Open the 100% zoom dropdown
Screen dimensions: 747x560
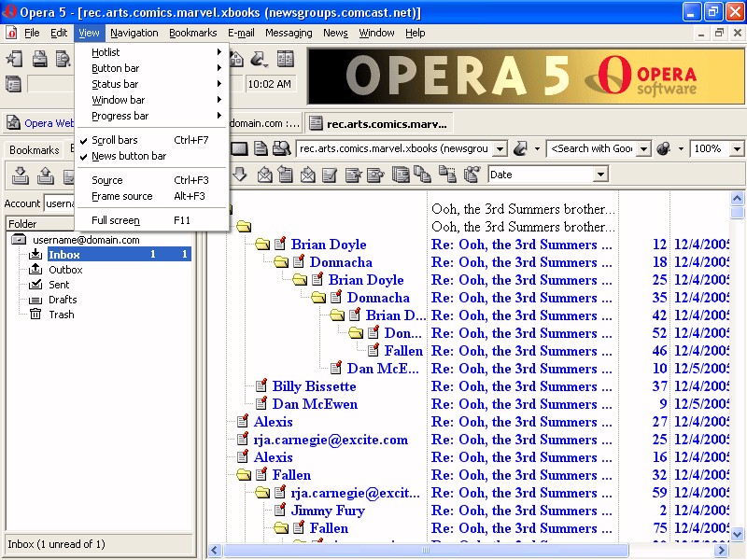coord(737,149)
